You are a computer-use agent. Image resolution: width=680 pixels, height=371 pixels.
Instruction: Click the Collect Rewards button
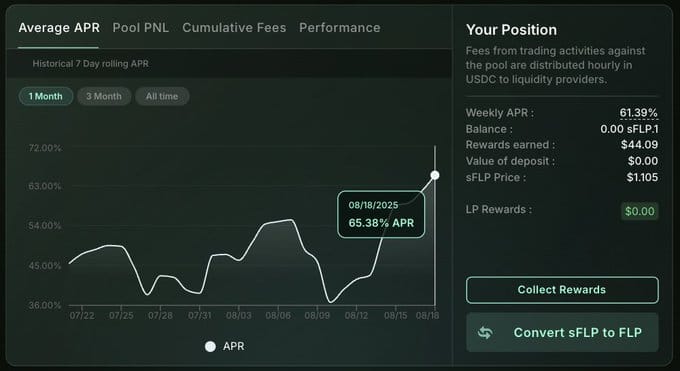[562, 290]
